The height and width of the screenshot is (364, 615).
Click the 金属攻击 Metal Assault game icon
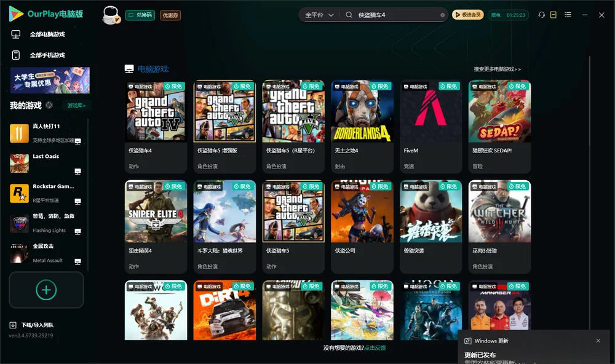19,254
